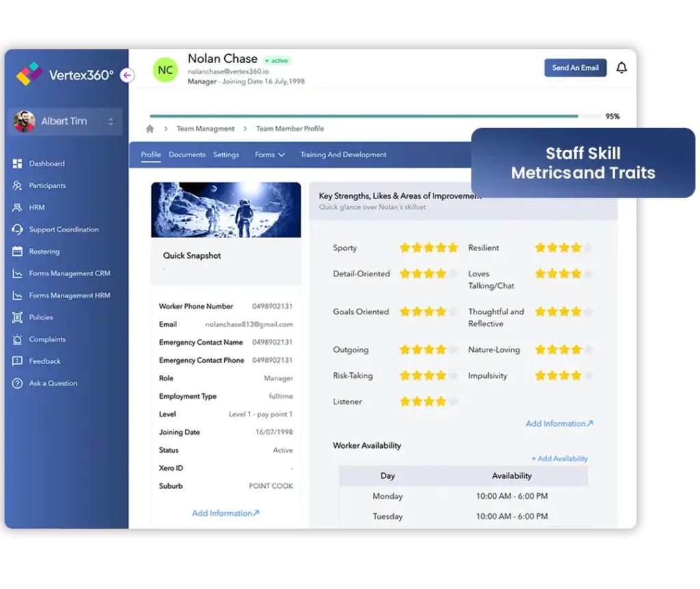This screenshot has width=700, height=589.
Task: Click the + Add Availability link
Action: tap(559, 458)
